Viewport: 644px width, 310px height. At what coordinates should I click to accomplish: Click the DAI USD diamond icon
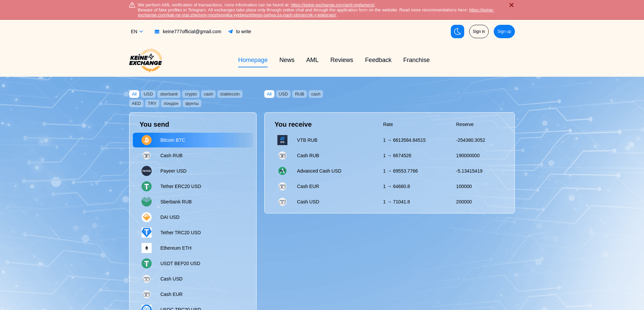pyautogui.click(x=147, y=217)
